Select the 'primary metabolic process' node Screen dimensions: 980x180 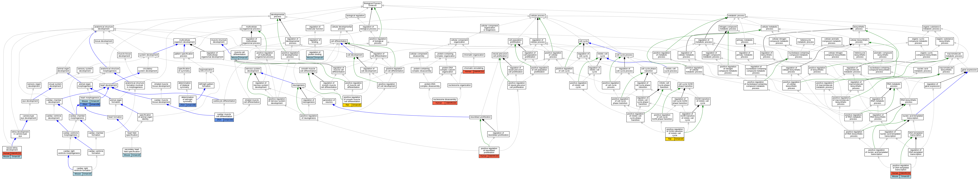tap(745, 41)
